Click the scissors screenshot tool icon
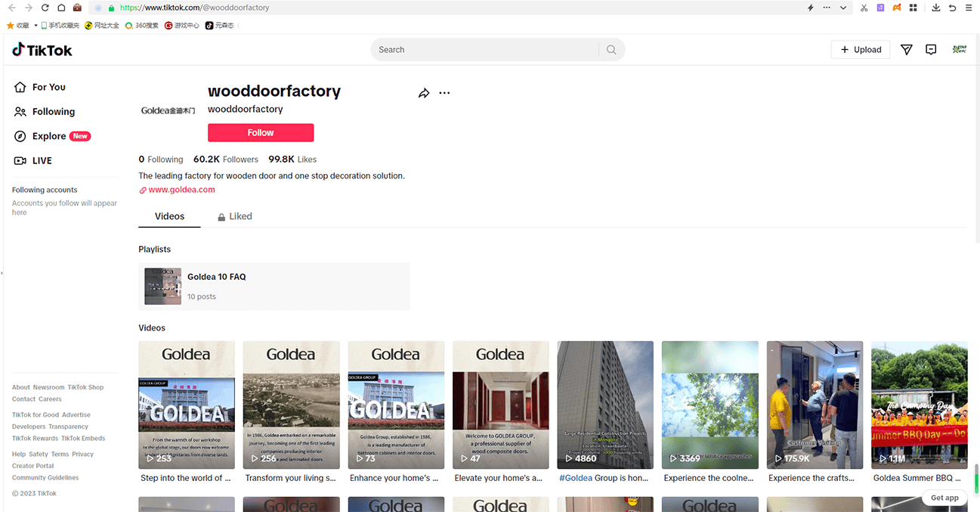This screenshot has width=980, height=512. [x=864, y=8]
